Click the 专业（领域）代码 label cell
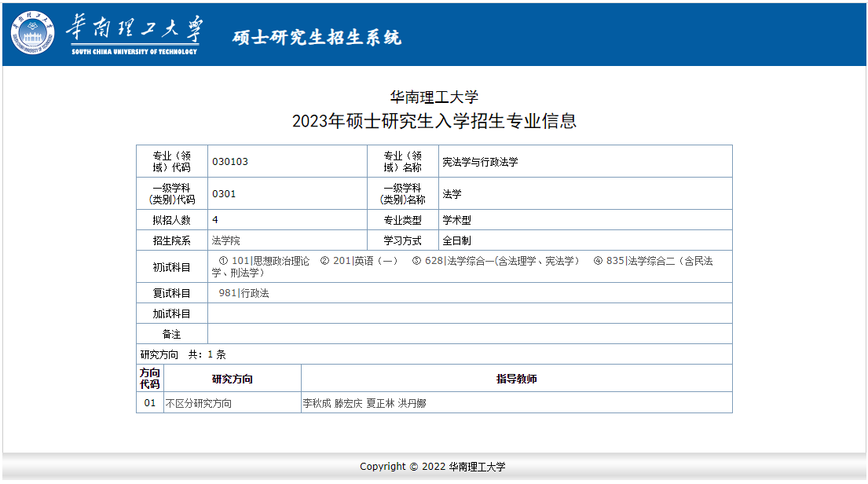The height and width of the screenshot is (484, 868). pos(171,161)
